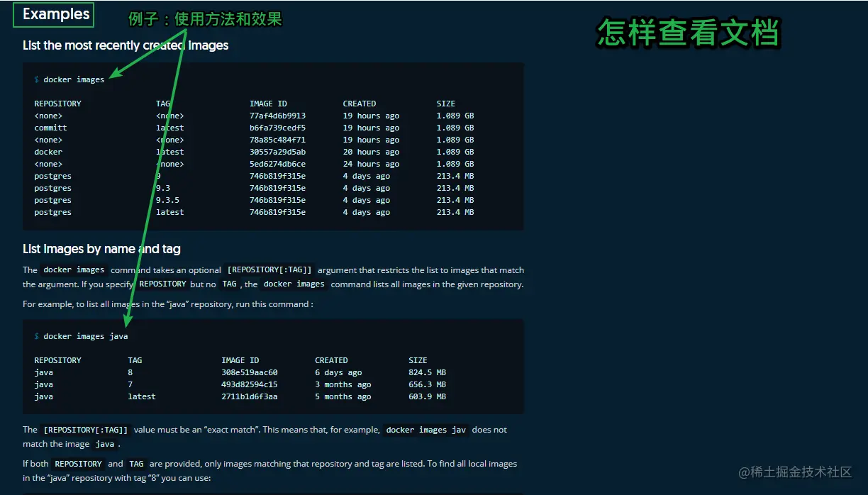Click image ID "b6fa739cedf5"
Image resolution: width=868 pixels, height=495 pixels.
pos(277,128)
